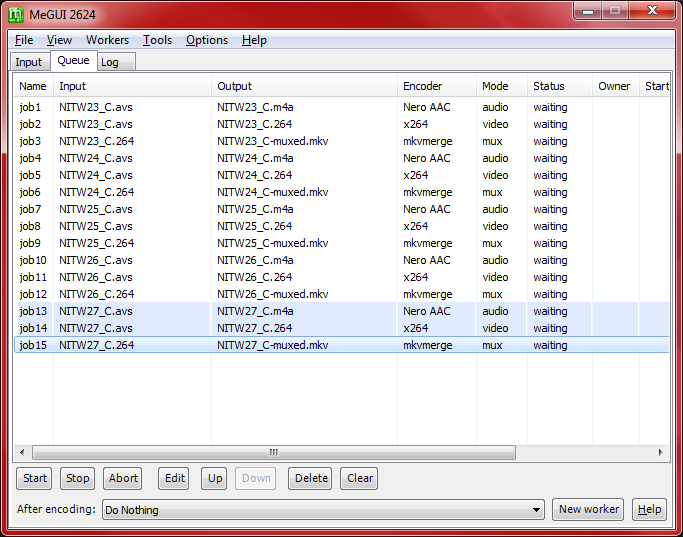Viewport: 683px width, 537px height.
Task: Open the Tools menu
Action: click(158, 40)
